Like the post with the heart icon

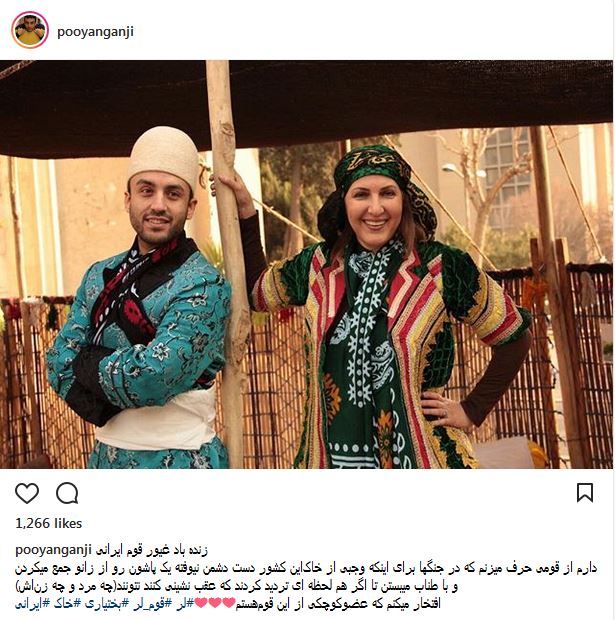click(27, 493)
